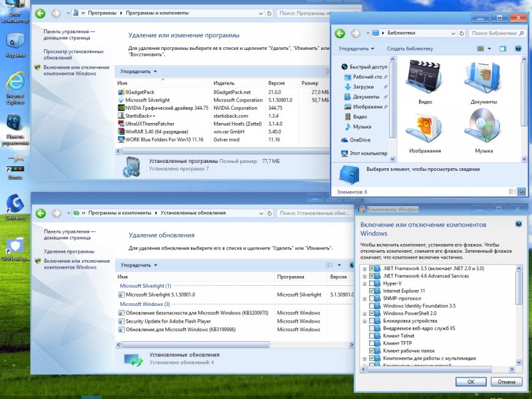Select Быстрый доступ in the navigation pane

pyautogui.click(x=364, y=67)
